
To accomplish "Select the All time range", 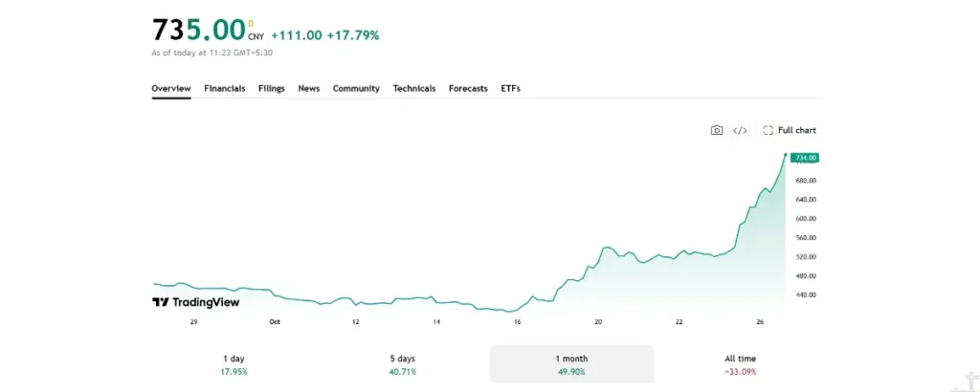I will [741, 364].
